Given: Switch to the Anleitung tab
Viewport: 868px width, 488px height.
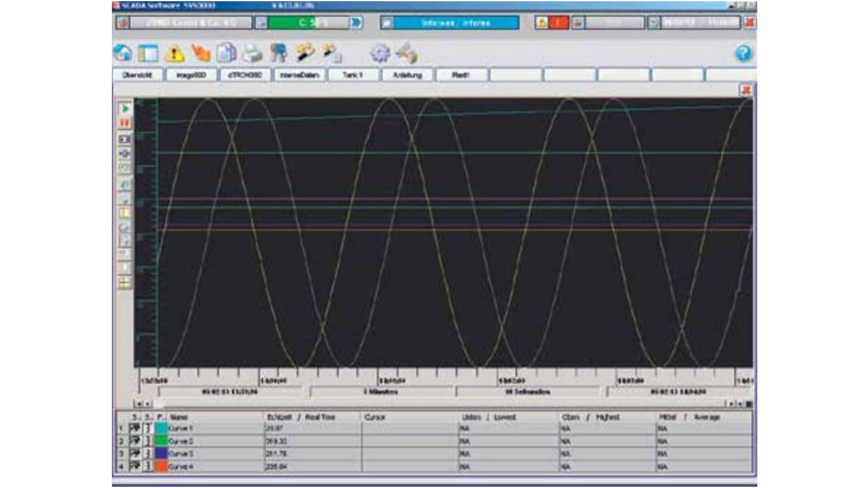Looking at the screenshot, I should [x=408, y=75].
